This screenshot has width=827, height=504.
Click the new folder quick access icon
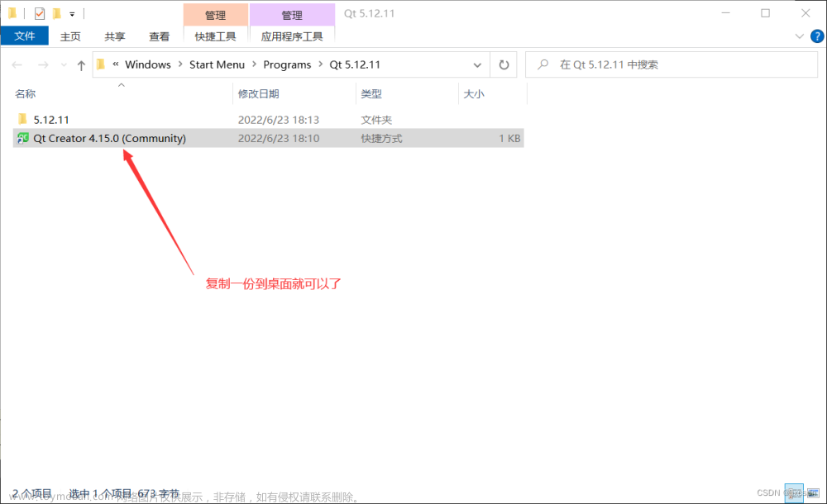click(x=57, y=14)
